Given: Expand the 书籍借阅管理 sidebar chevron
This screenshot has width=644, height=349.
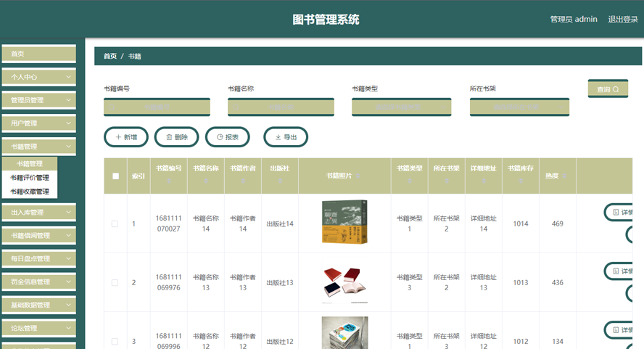Looking at the screenshot, I should pos(68,235).
